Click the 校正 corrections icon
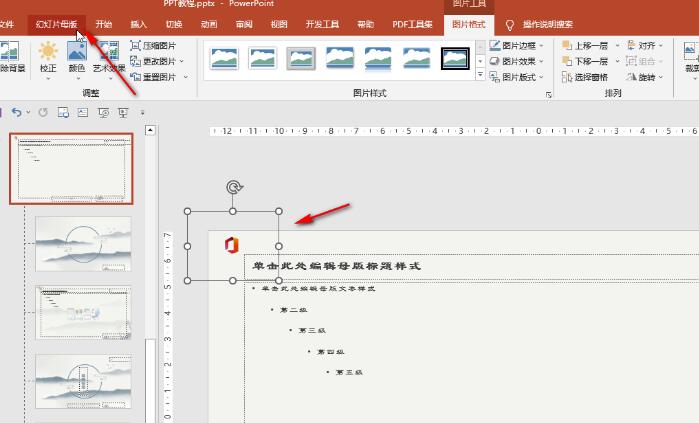The image size is (699, 423). [48, 52]
